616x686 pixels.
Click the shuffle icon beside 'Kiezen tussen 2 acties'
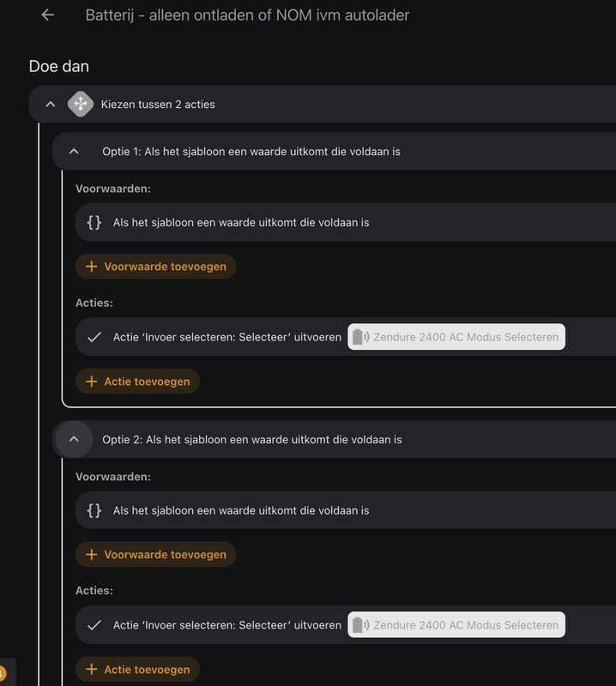coord(81,104)
